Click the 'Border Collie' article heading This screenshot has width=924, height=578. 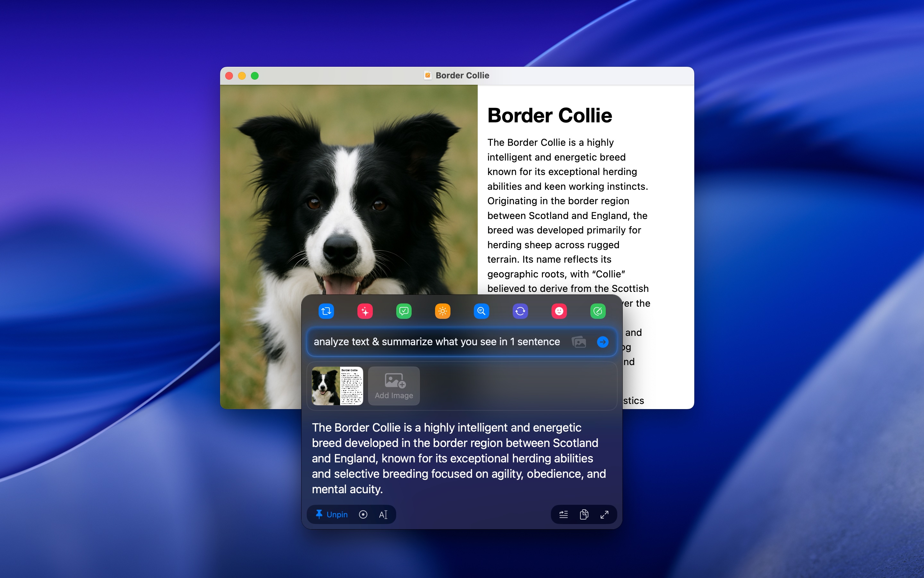coord(550,116)
